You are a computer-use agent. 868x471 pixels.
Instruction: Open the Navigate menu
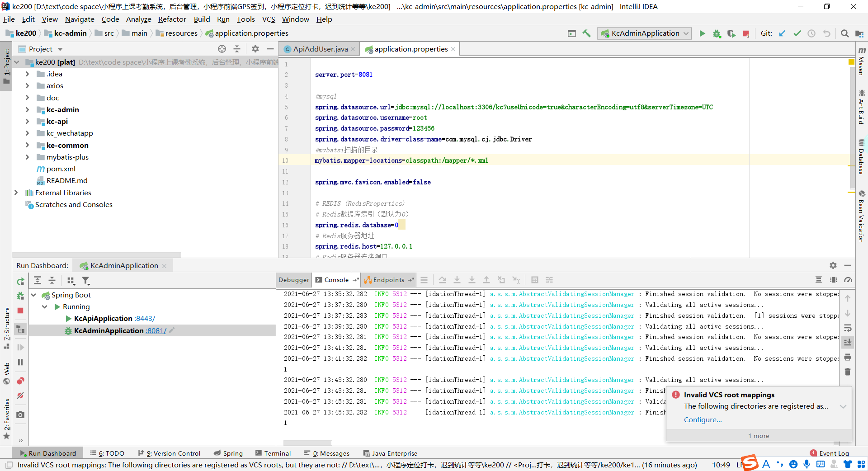click(x=80, y=19)
